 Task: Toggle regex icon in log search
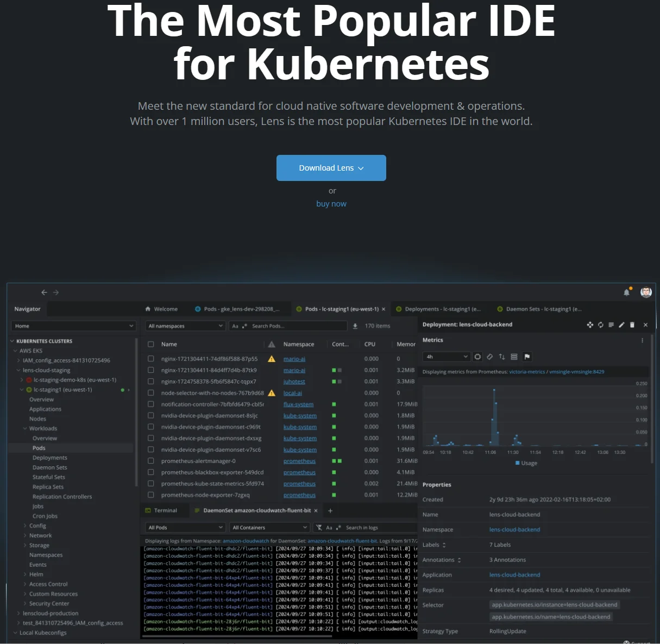339,528
